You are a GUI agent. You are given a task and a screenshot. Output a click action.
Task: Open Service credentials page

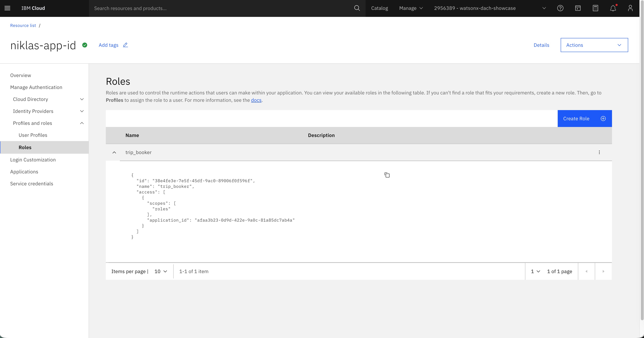32,184
